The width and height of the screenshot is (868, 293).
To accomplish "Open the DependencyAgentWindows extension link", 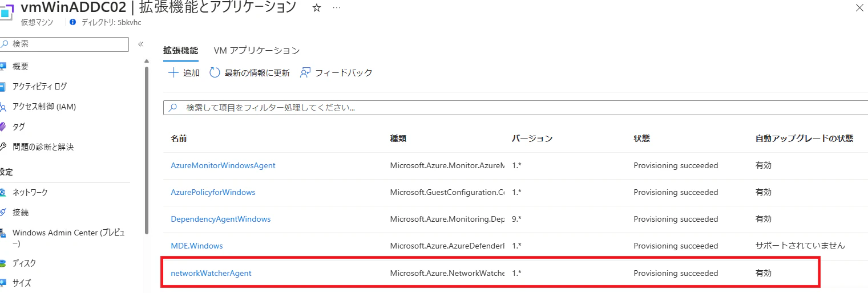I will [221, 219].
